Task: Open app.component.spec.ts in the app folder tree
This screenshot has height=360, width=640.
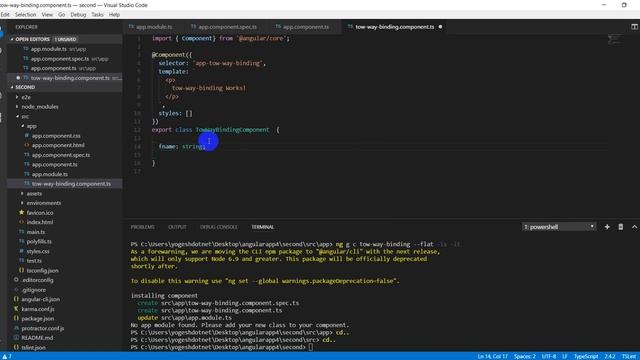Action: (61, 155)
